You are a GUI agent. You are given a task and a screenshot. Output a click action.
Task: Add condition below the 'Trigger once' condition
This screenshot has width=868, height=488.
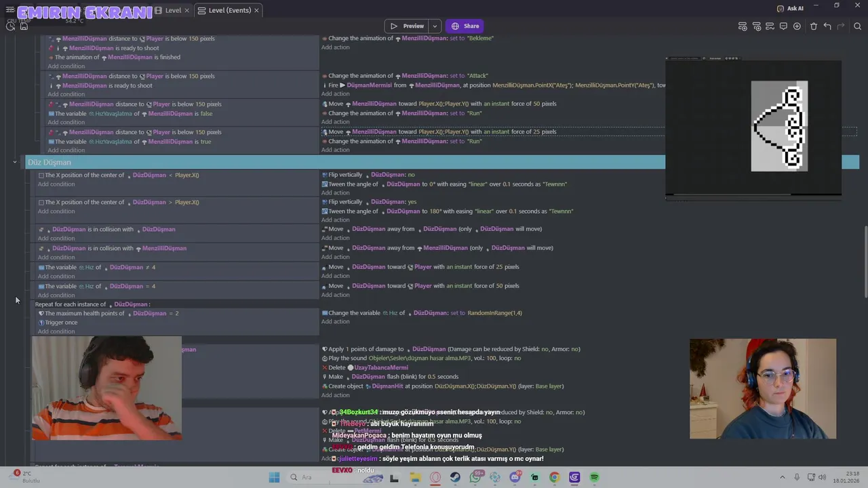(56, 331)
